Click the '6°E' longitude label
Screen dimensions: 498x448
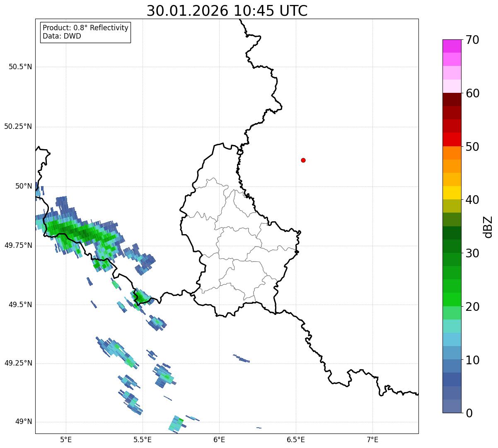point(219,439)
